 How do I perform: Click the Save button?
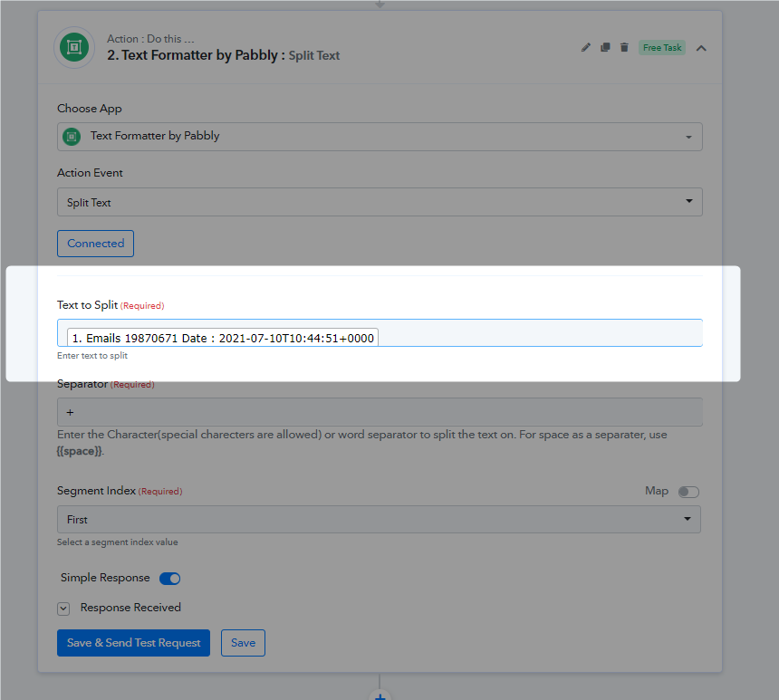point(243,643)
